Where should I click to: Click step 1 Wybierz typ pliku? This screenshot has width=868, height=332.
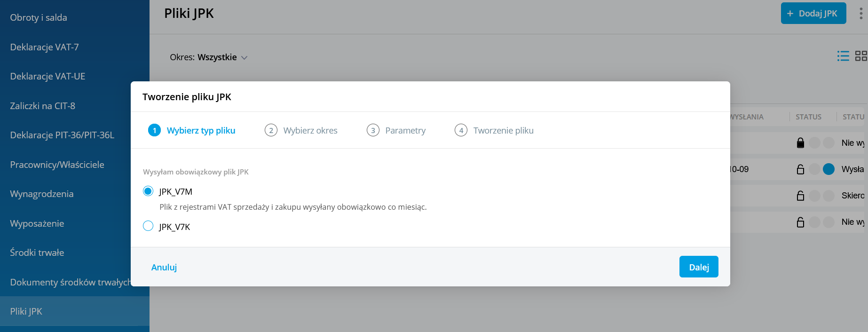coord(192,130)
